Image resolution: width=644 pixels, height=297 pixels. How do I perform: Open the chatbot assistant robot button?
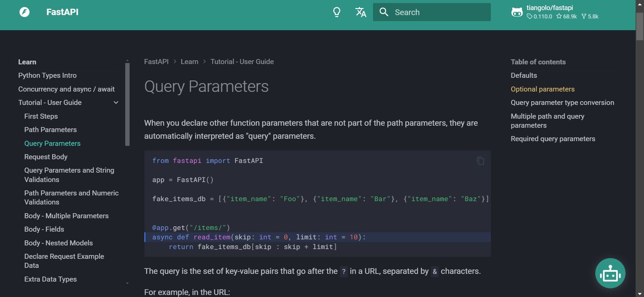(x=610, y=273)
